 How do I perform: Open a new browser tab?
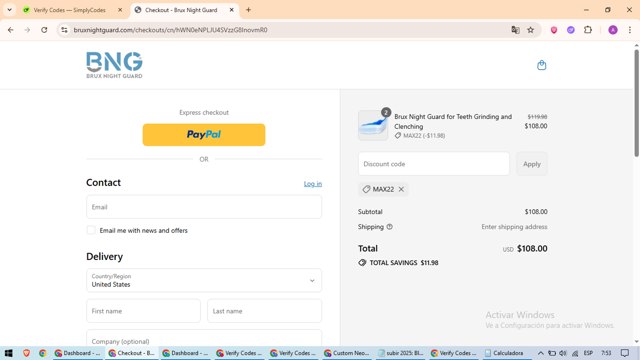[x=248, y=10]
